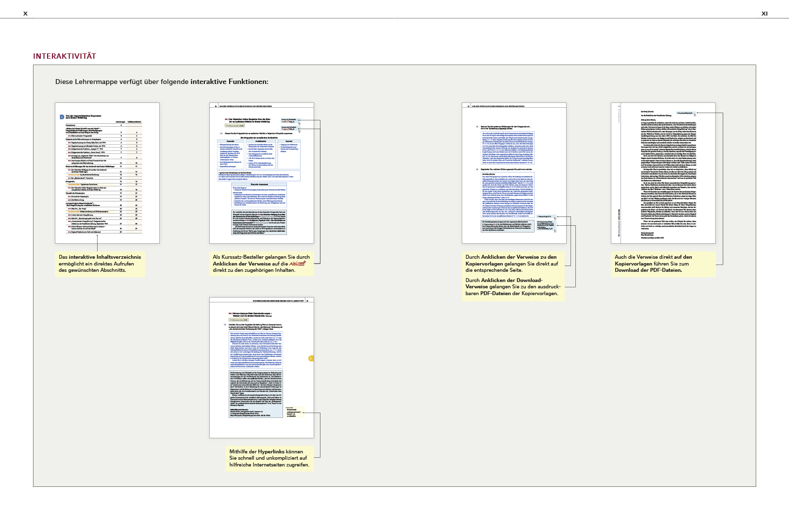The height and width of the screenshot is (532, 789).
Task: Click the hand cursor icon at the Download reference
Action: 695,114
